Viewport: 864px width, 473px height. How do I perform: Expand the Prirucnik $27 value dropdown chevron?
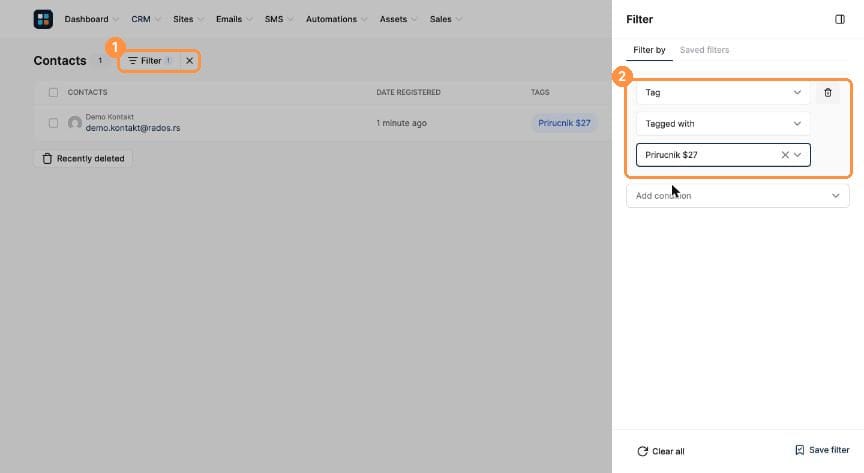[x=797, y=155]
